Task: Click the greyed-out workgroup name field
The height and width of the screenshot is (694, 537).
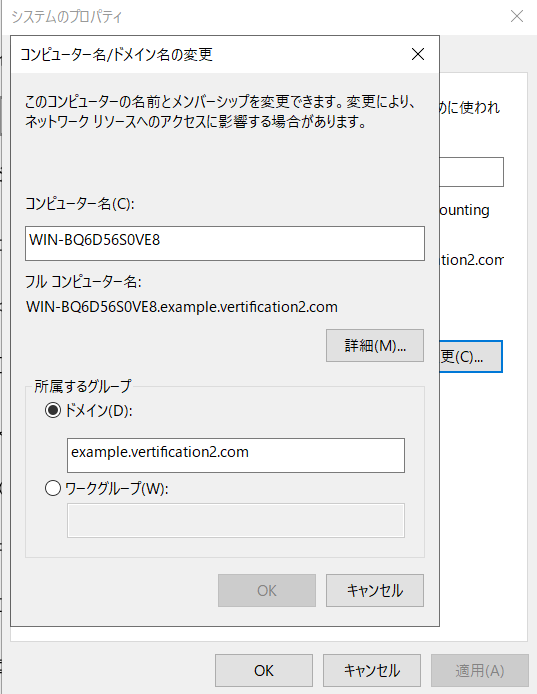Action: point(236,520)
